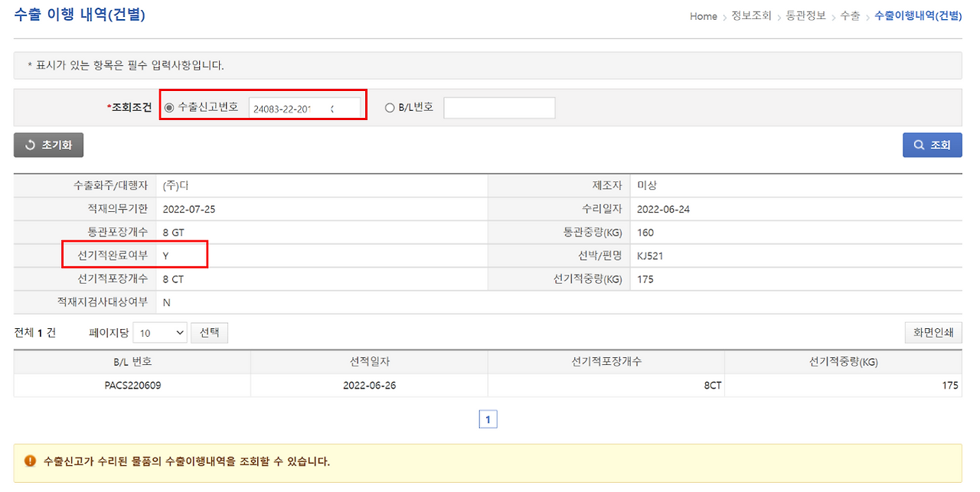Click the 수출신고번호 input field
The height and width of the screenshot is (492, 980).
pos(305,108)
